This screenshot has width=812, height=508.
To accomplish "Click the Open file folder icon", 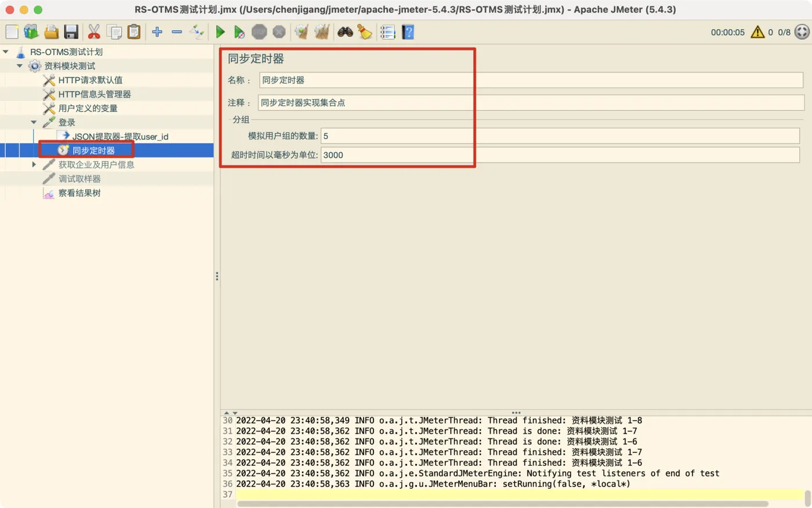I will point(51,32).
